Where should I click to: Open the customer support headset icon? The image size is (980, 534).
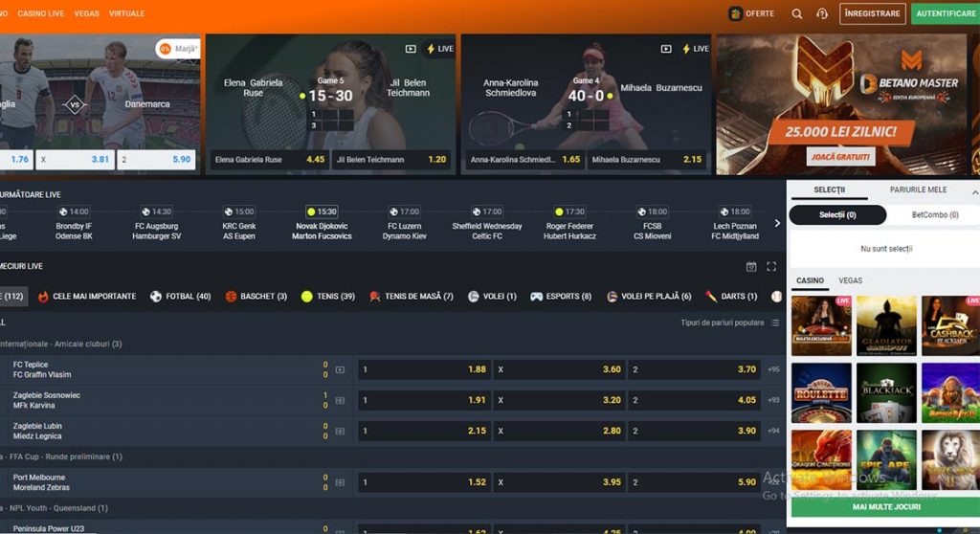(x=822, y=13)
